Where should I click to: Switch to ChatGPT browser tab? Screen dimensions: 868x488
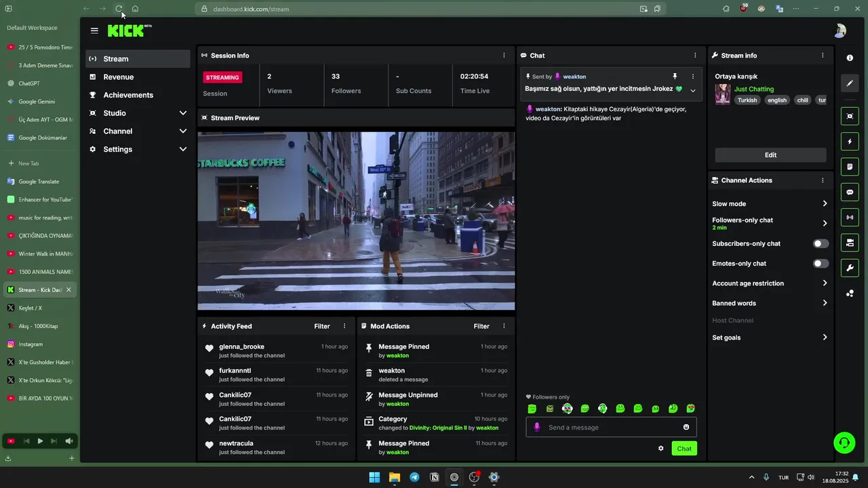click(39, 83)
